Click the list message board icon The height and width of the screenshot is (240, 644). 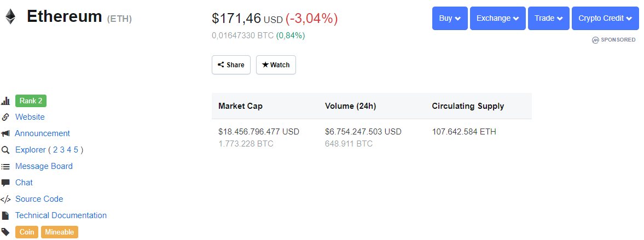coord(5,167)
